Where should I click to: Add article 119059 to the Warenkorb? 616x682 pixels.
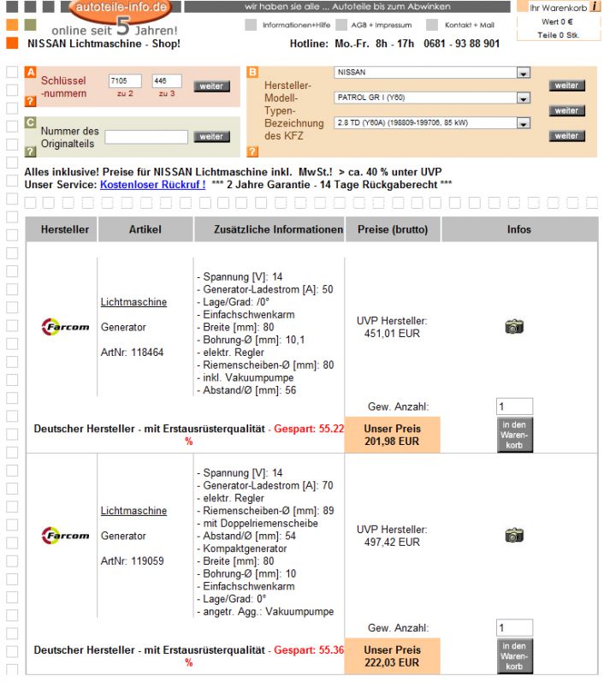click(x=515, y=656)
